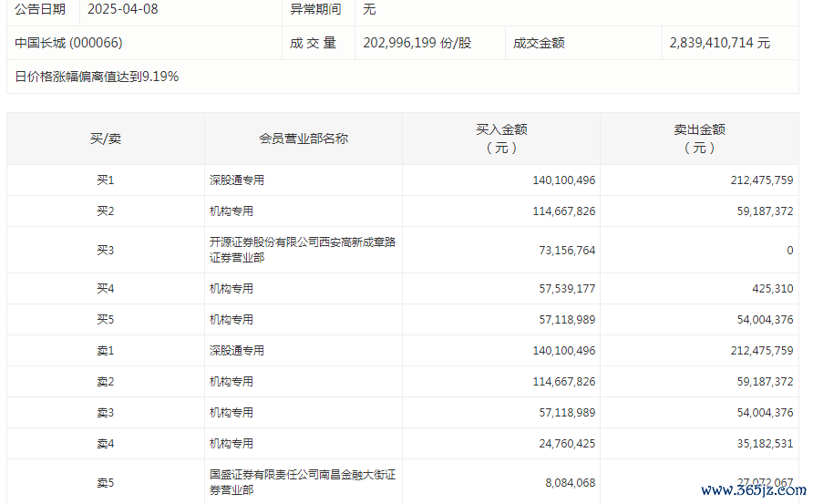This screenshot has width=813, height=504.
Task: Select the 2,839,410,714 元 turnover value
Action: click(x=719, y=43)
